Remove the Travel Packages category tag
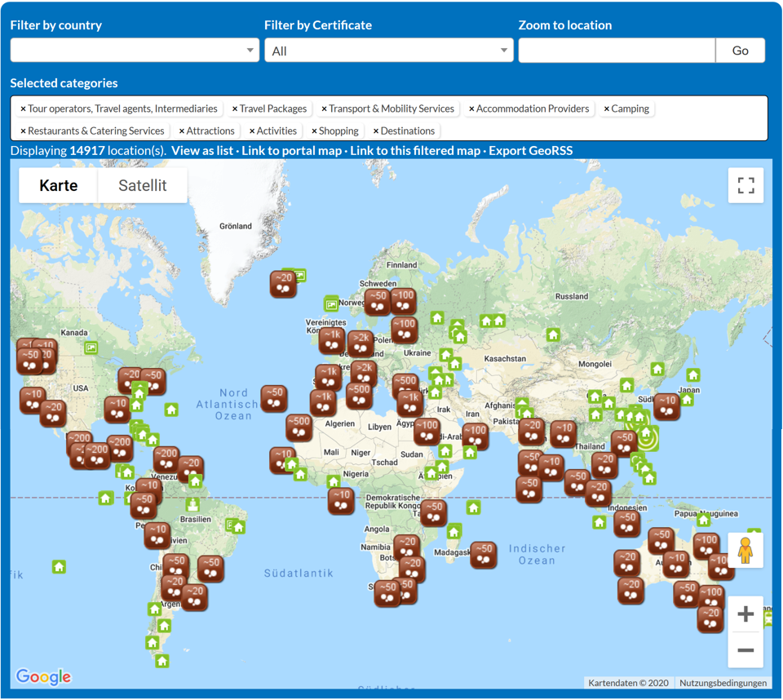The height and width of the screenshot is (700, 783). click(235, 109)
